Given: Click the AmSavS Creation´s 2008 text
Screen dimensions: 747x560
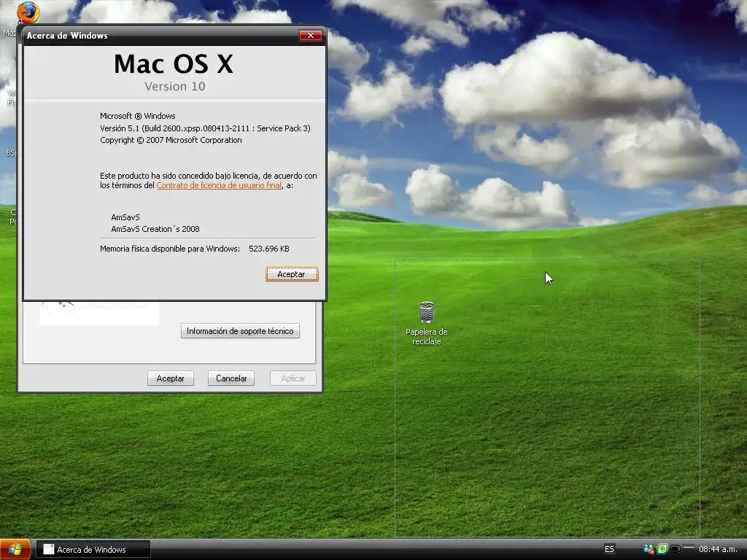Looking at the screenshot, I should [x=155, y=229].
